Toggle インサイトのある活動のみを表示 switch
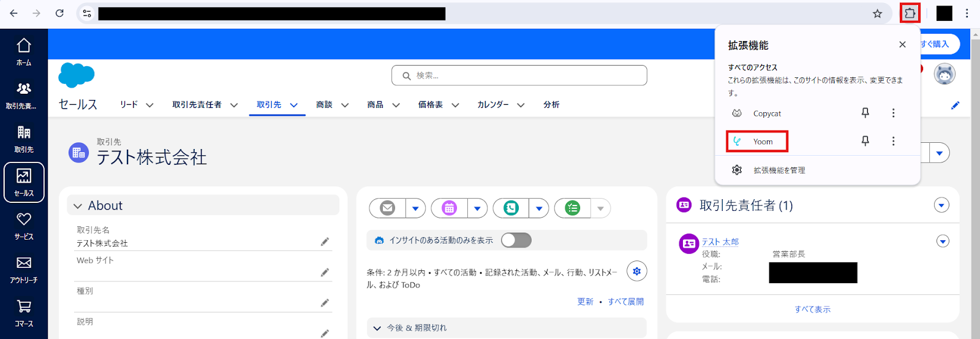Screen dimensions: 980x339 coord(516,240)
